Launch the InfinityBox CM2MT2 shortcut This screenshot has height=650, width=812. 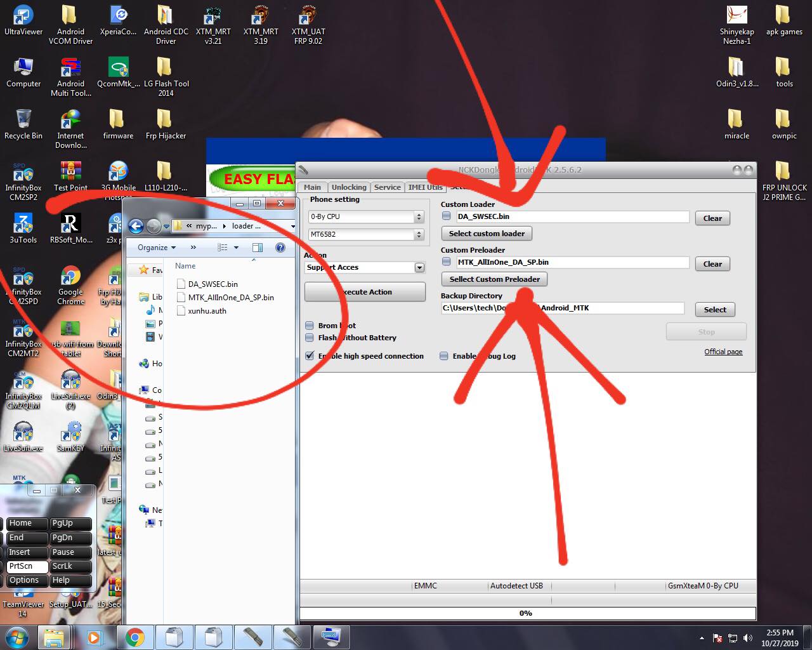tap(23, 338)
